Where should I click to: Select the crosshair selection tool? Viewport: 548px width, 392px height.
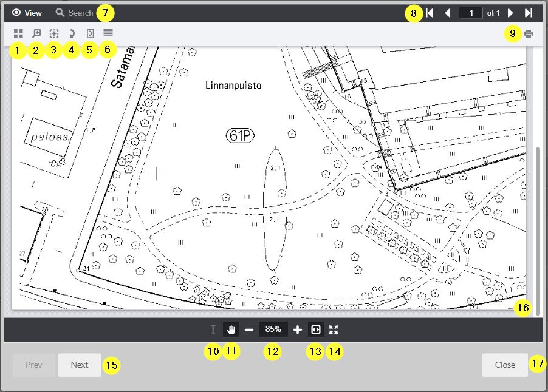[53, 33]
